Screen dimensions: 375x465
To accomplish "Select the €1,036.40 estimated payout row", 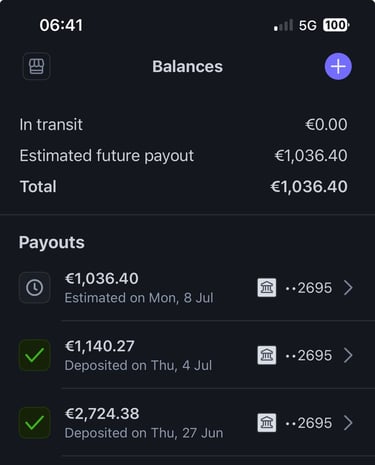I will tap(187, 288).
